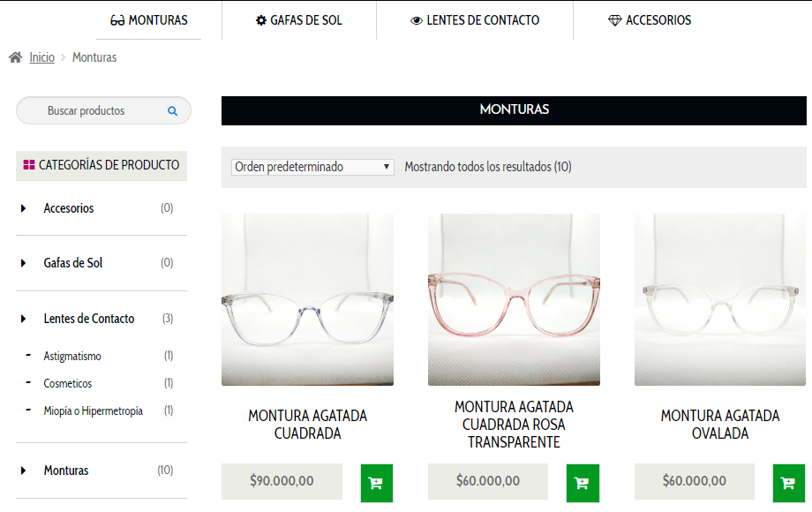Select the Astigmatismo subcategory
The image size is (812, 512).
pyautogui.click(x=72, y=356)
